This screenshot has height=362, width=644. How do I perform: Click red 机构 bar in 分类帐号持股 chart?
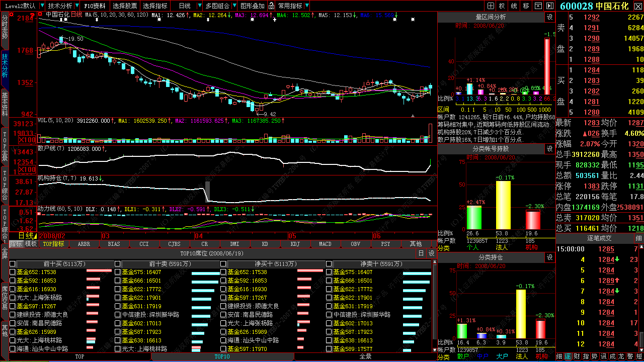[x=533, y=220]
